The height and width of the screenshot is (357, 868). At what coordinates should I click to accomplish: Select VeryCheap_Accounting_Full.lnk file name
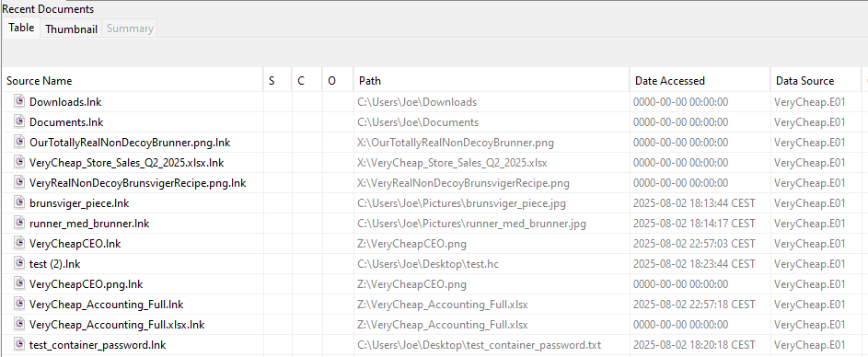pos(106,305)
